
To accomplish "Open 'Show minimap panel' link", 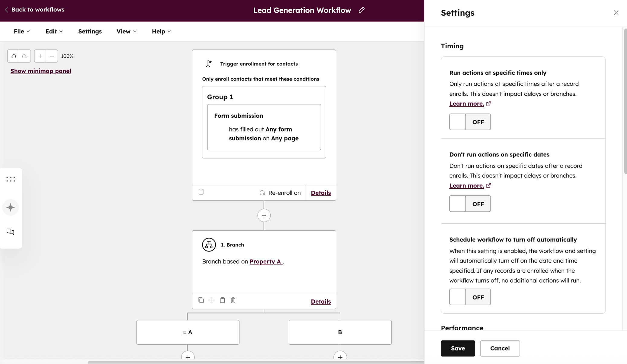I will point(41,71).
